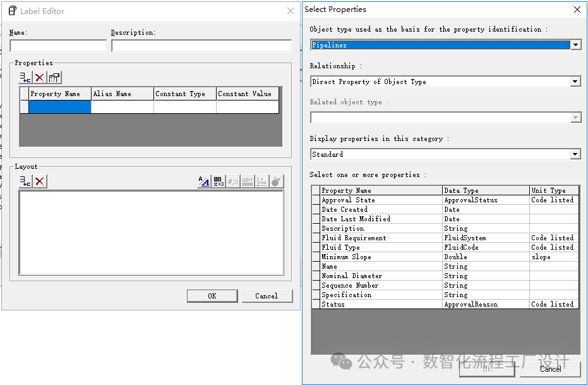Image resolution: width=588 pixels, height=385 pixels.
Task: Click the Layout text area
Action: point(151,233)
